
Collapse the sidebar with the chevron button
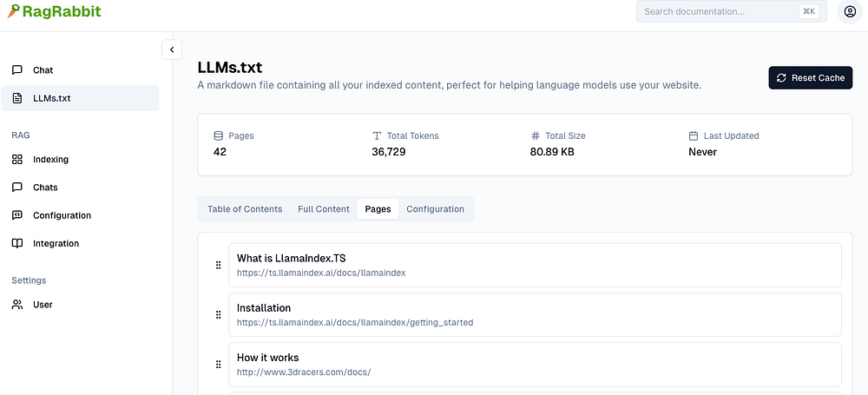click(x=172, y=49)
